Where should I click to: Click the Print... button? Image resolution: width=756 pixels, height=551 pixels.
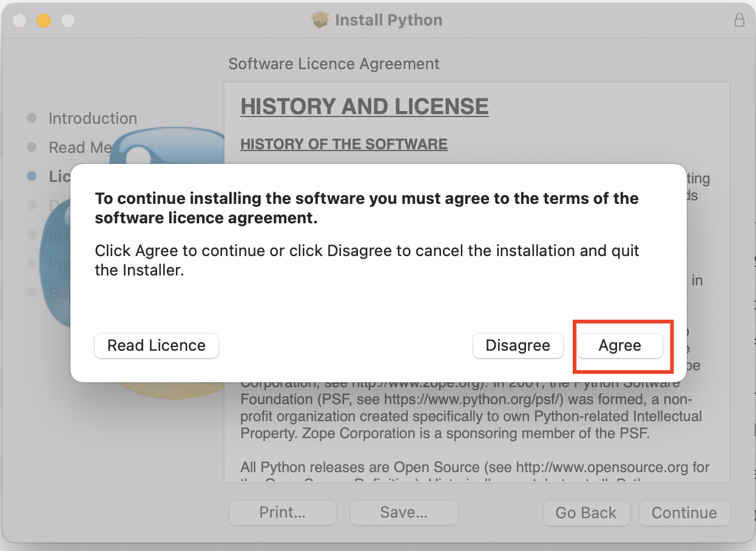pyautogui.click(x=283, y=513)
